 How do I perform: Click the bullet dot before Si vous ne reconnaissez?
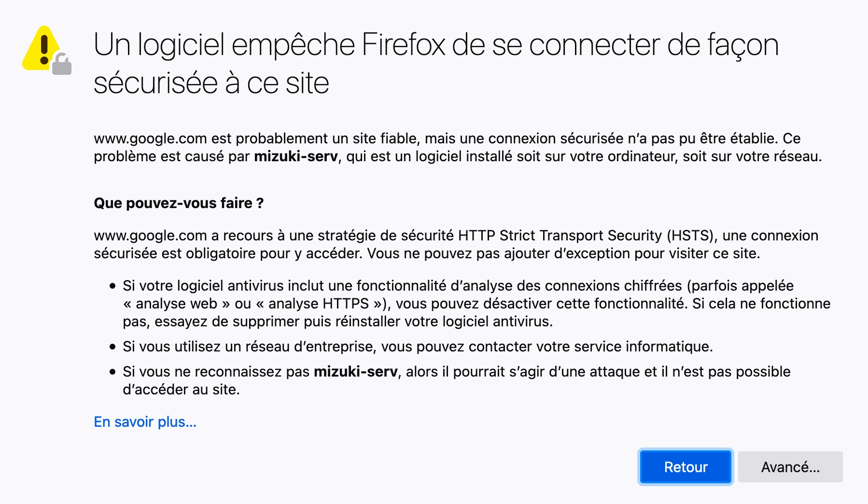pyautogui.click(x=112, y=372)
